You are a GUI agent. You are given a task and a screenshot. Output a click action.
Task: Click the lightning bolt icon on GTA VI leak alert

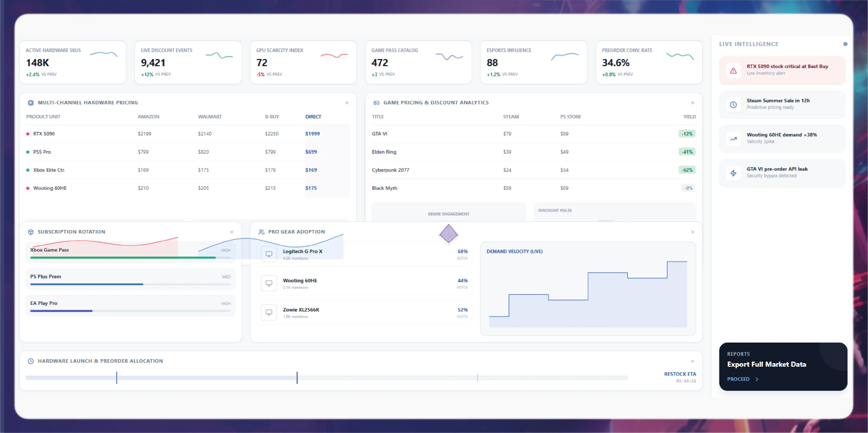click(x=733, y=173)
